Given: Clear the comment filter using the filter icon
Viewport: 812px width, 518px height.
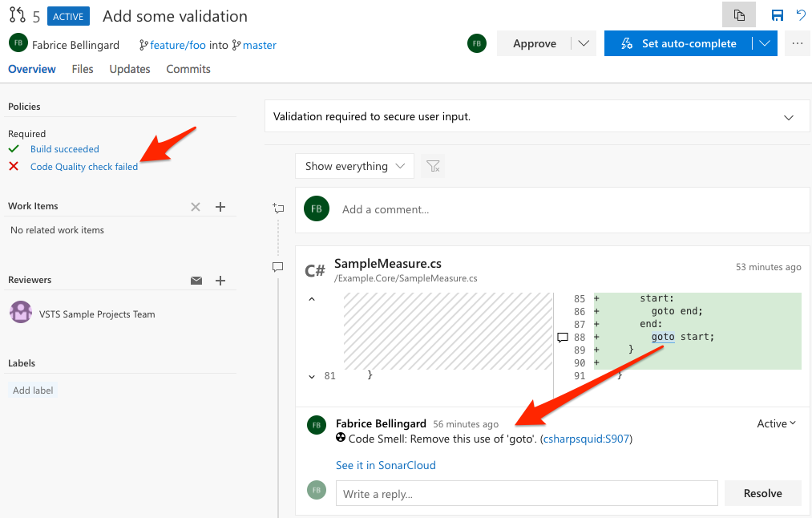Looking at the screenshot, I should tap(433, 166).
